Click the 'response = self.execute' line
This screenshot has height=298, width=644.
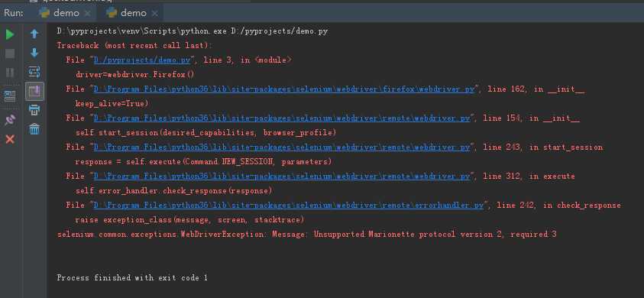click(203, 162)
